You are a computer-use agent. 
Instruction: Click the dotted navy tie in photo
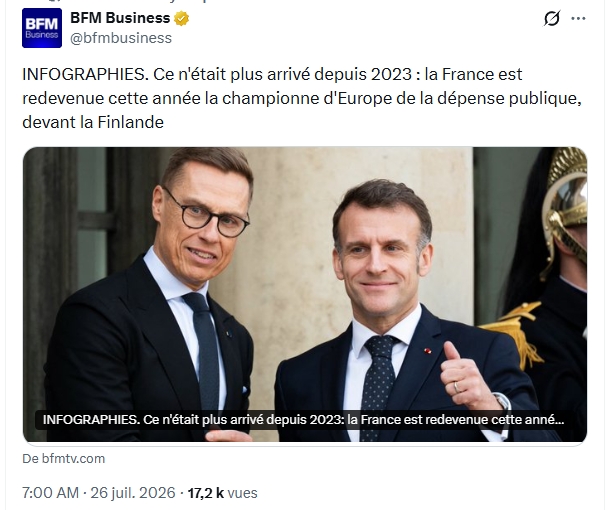[378, 386]
